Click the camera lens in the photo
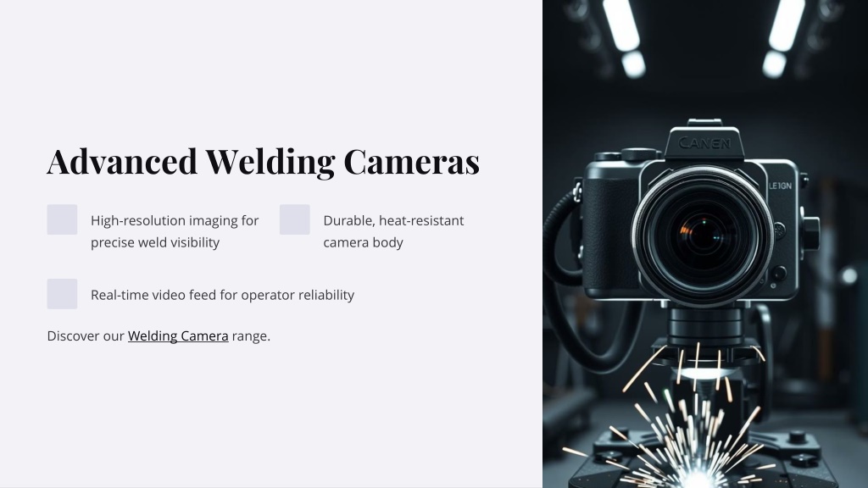Viewport: 868px width, 488px height. click(703, 236)
